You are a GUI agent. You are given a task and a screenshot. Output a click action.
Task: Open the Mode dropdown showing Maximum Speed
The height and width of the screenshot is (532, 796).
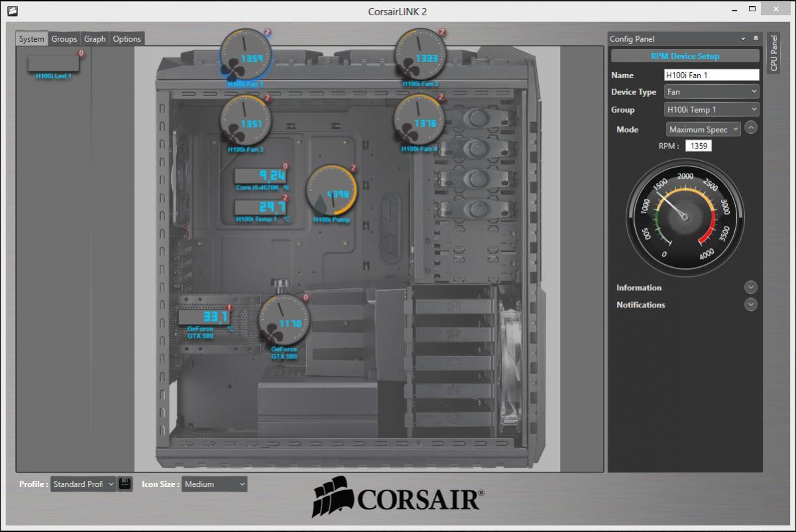pyautogui.click(x=703, y=129)
